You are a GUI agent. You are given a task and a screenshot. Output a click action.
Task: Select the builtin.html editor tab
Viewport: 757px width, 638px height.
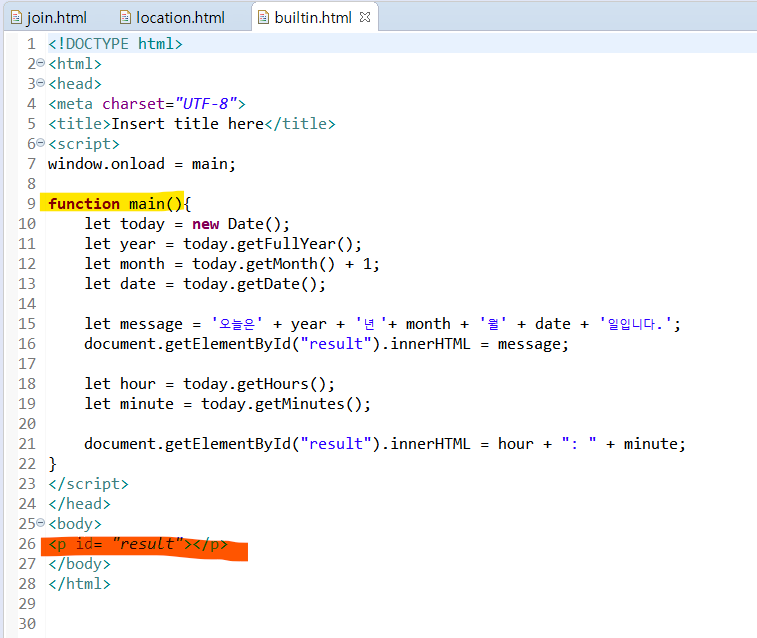coord(313,18)
